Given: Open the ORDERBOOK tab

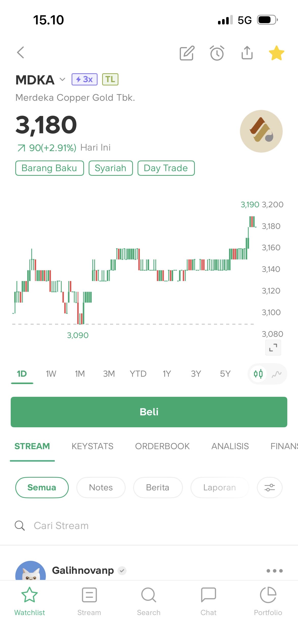Looking at the screenshot, I should click(x=162, y=446).
